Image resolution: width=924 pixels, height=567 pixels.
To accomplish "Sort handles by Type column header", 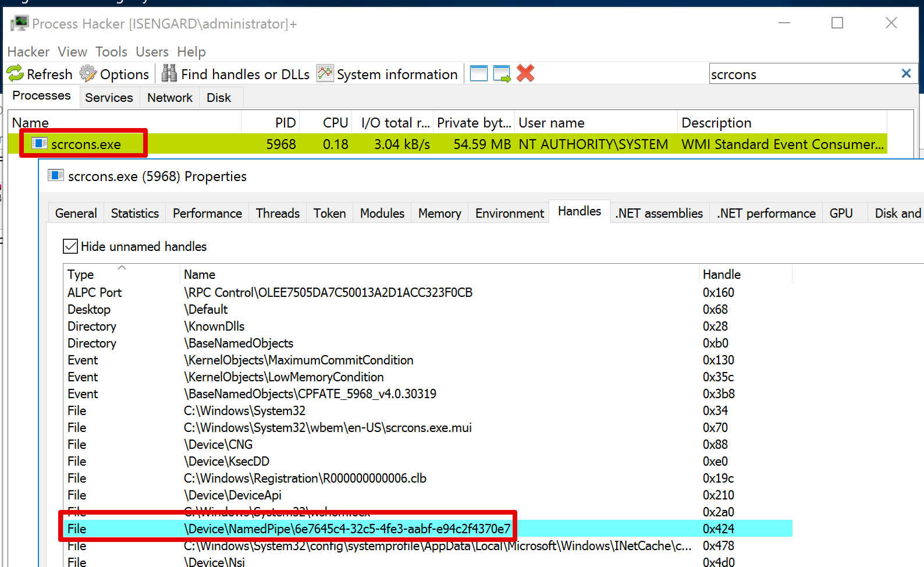I will (x=122, y=274).
